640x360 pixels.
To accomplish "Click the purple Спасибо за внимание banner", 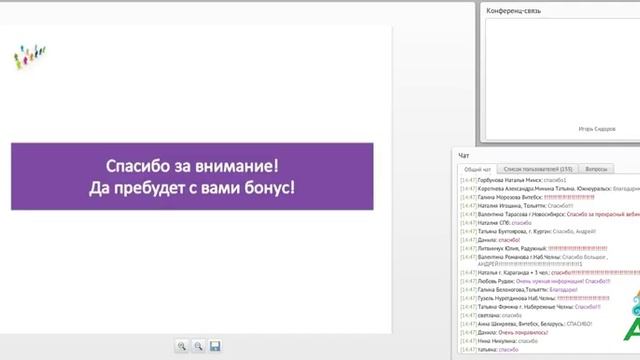I will pyautogui.click(x=192, y=176).
